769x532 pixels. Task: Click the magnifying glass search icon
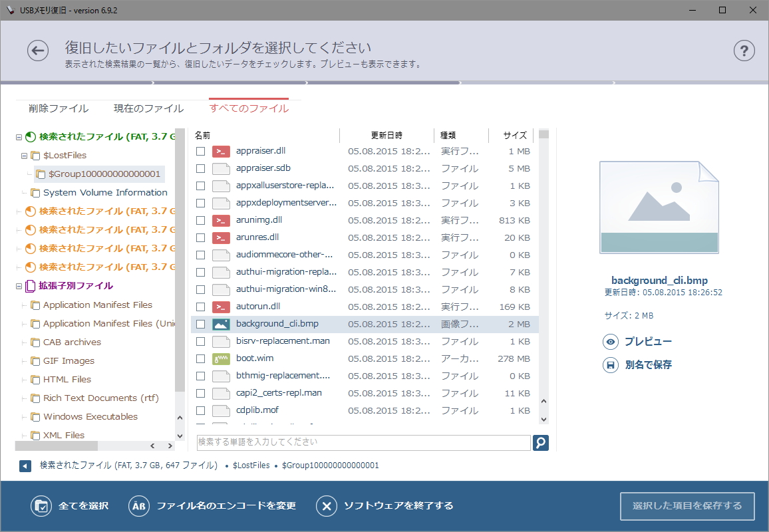pyautogui.click(x=541, y=442)
